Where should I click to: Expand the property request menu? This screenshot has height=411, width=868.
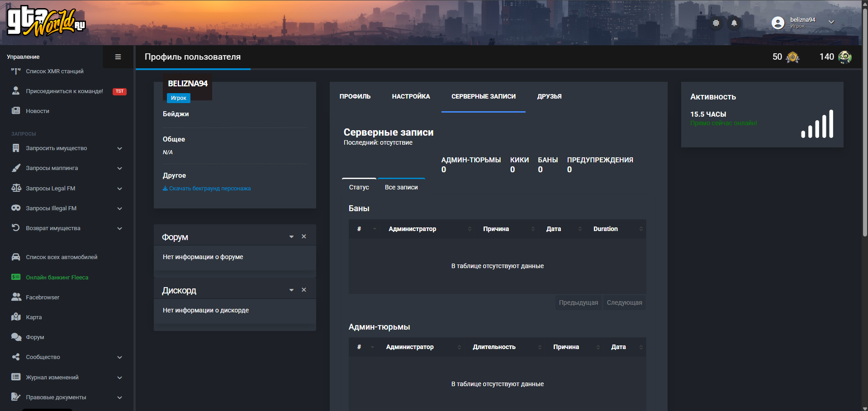(119, 148)
